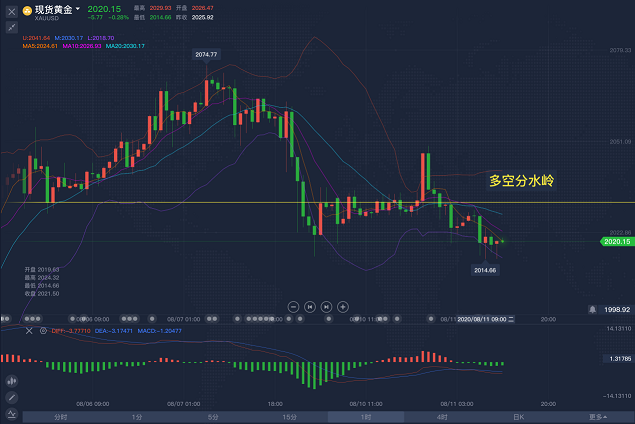Select the line drawing tool
This screenshot has width=635, height=424.
(11, 397)
